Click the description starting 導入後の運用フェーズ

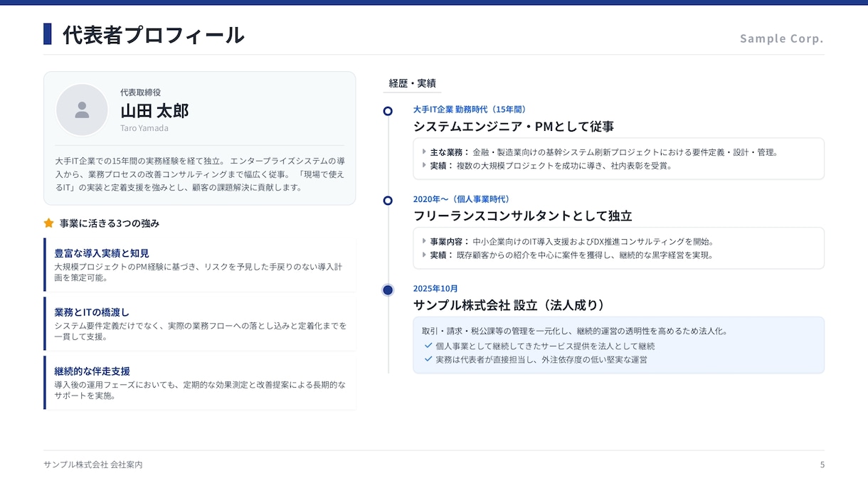point(200,391)
